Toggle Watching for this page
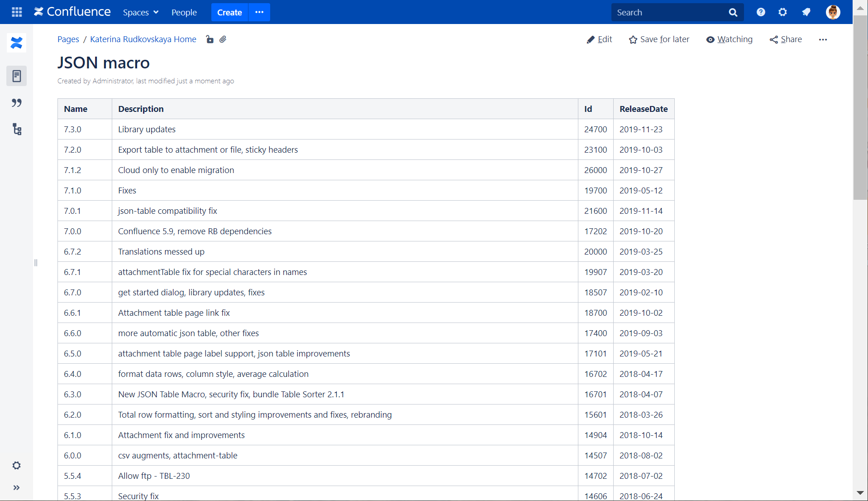 coord(729,39)
